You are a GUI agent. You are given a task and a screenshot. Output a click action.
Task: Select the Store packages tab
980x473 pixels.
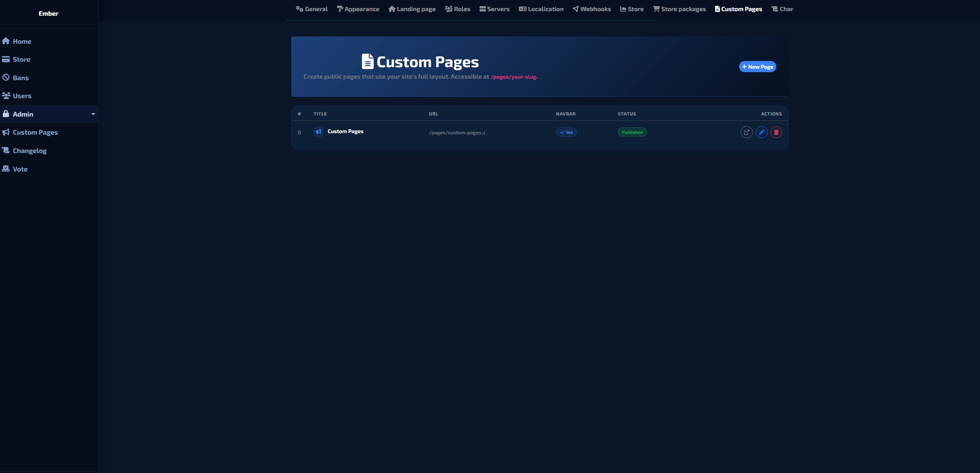[x=680, y=9]
